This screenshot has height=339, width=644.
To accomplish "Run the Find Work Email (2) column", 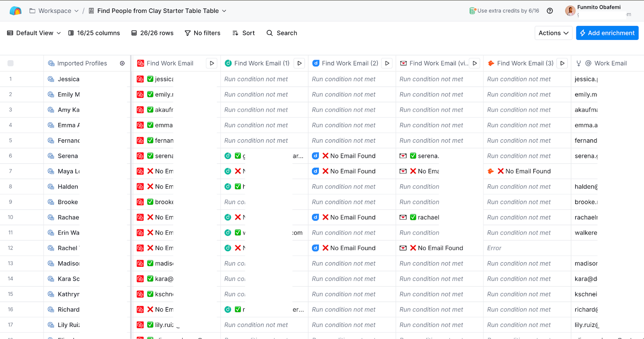I will [x=387, y=63].
